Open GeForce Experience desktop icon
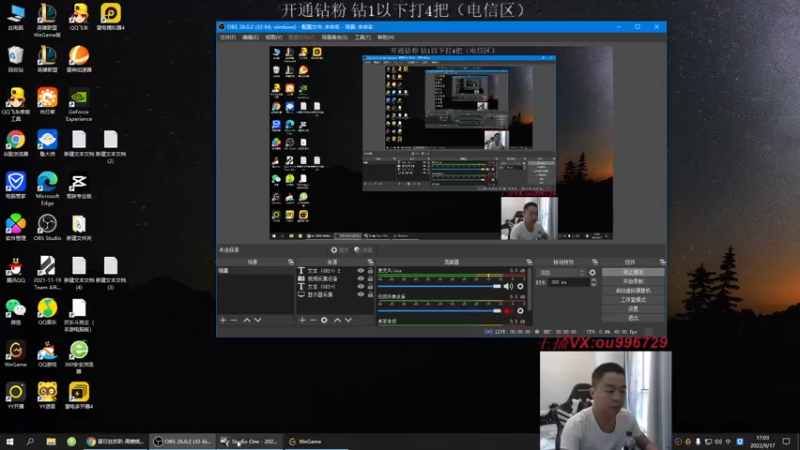 coord(79,106)
